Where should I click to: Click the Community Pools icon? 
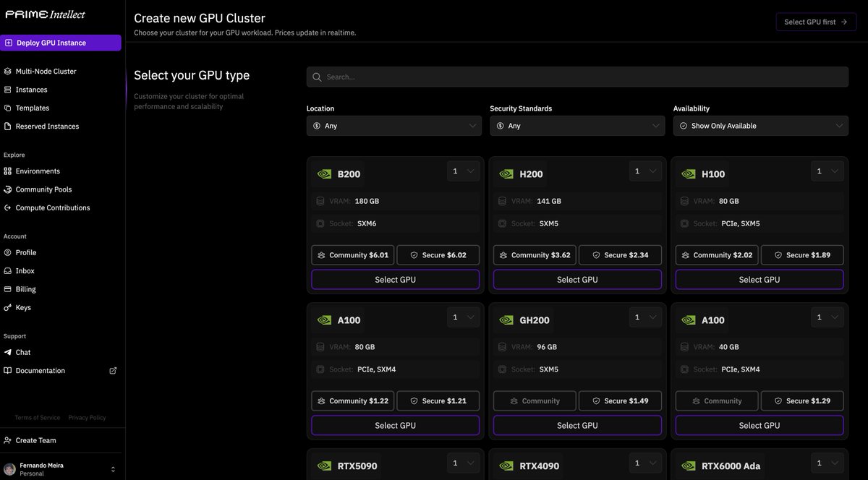[8, 189]
